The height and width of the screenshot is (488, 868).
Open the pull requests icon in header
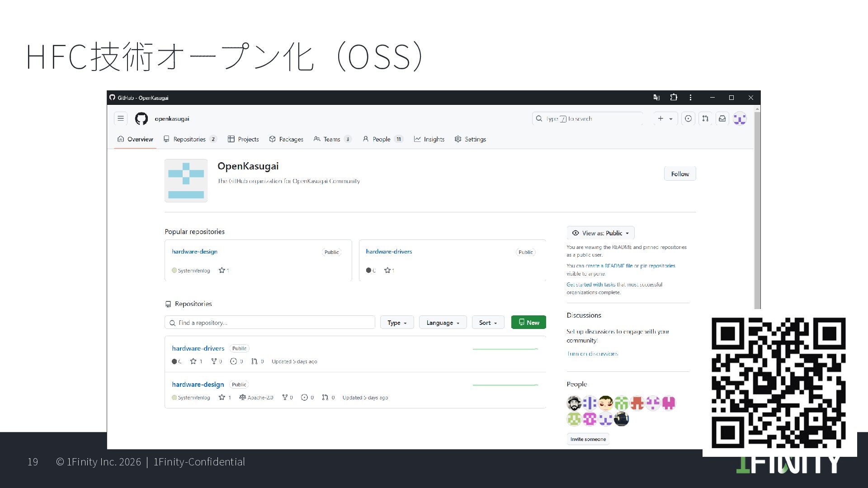[x=705, y=118]
